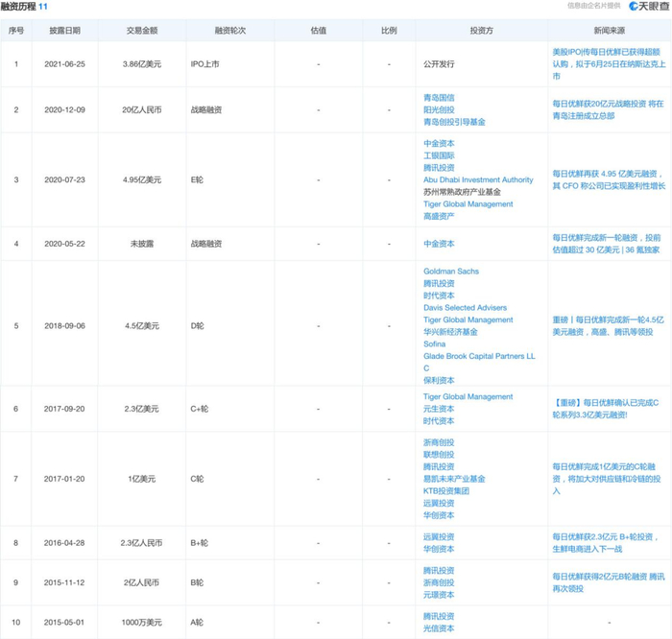Screen dimensions: 672x639
Task: Open the news link about 美股IPO 每日优鲜超额认购
Action: [609, 64]
